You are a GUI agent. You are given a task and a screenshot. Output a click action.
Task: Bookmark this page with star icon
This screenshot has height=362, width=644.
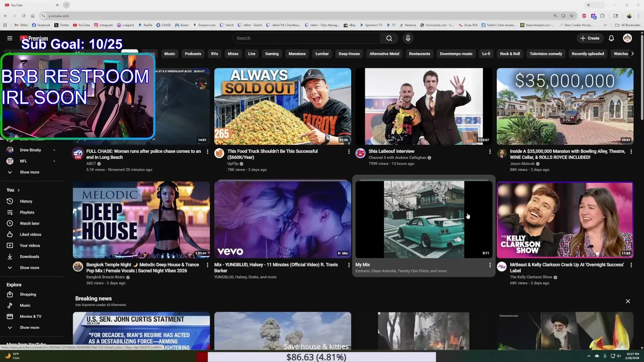pyautogui.click(x=571, y=16)
